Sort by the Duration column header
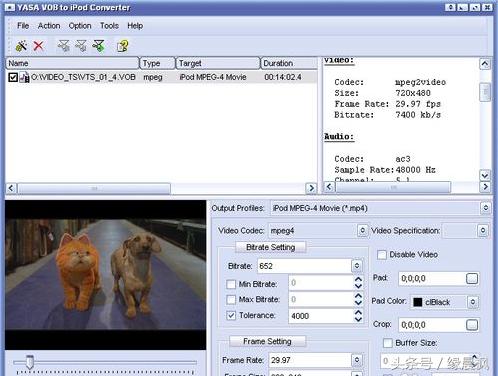498x376 pixels. [x=289, y=63]
